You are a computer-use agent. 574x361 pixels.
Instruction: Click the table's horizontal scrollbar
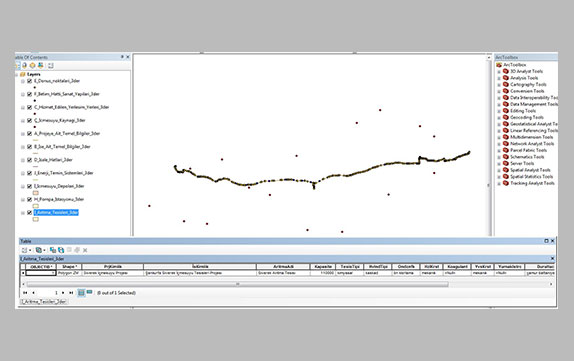coord(237,284)
